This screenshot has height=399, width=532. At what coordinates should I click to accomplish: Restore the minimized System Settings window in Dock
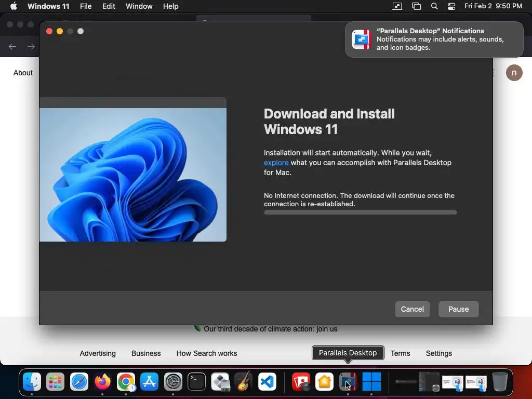click(429, 381)
